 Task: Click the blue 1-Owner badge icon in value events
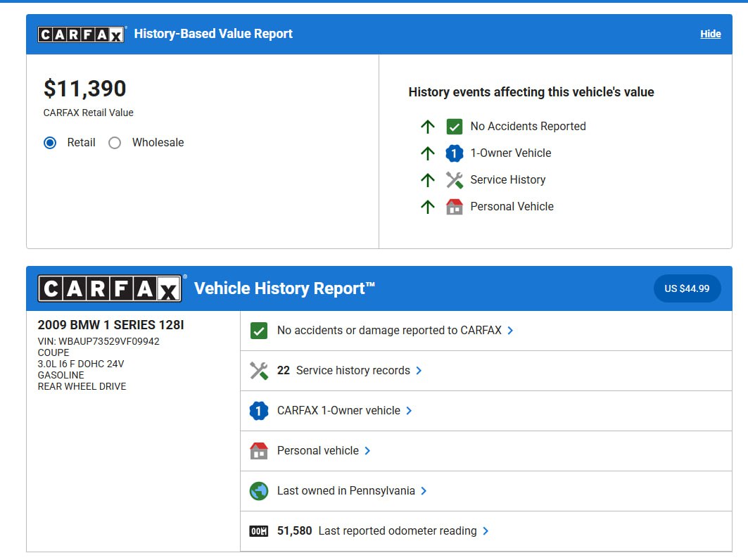tap(454, 153)
